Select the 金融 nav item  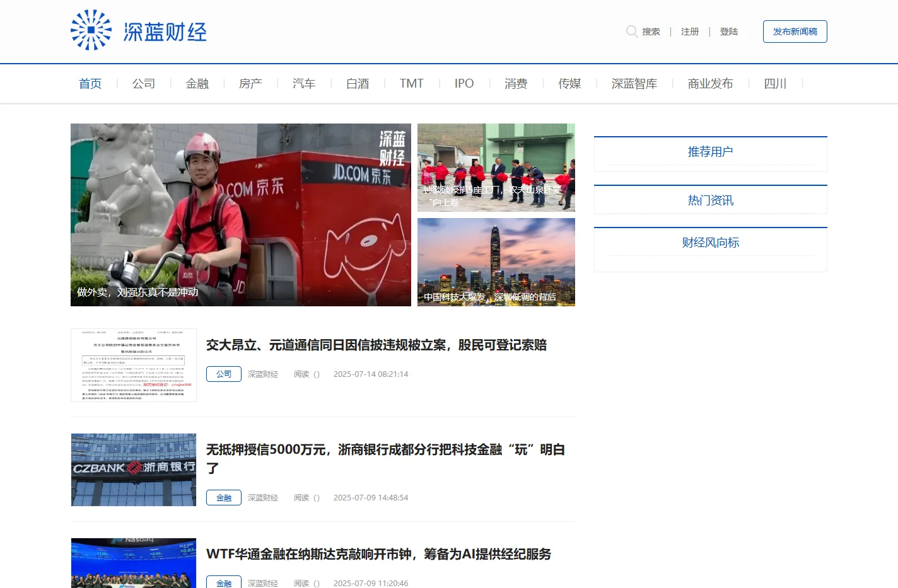[x=197, y=84]
